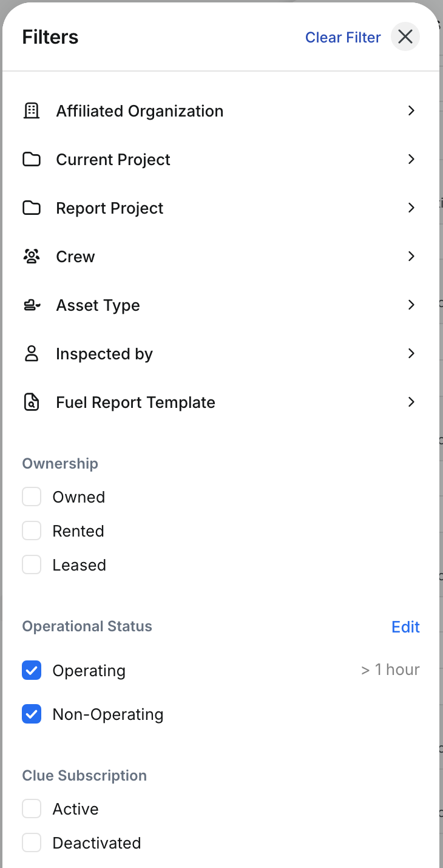Click the Operational Status section heading
This screenshot has height=868, width=443.
point(87,626)
